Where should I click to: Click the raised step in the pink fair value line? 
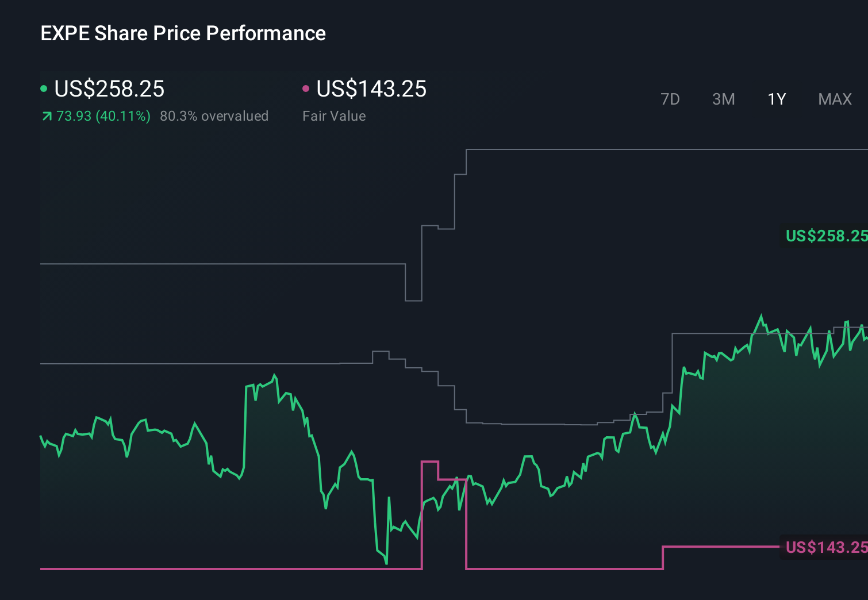tap(430, 461)
